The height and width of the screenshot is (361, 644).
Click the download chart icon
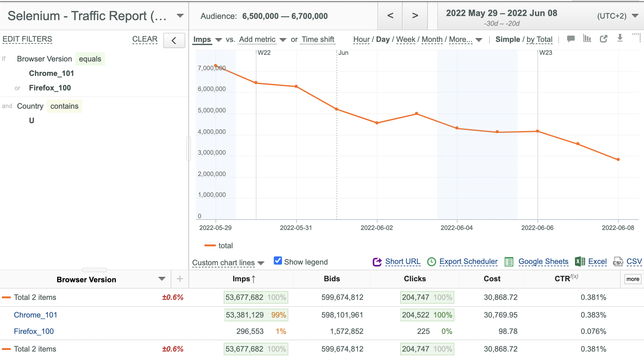[620, 38]
